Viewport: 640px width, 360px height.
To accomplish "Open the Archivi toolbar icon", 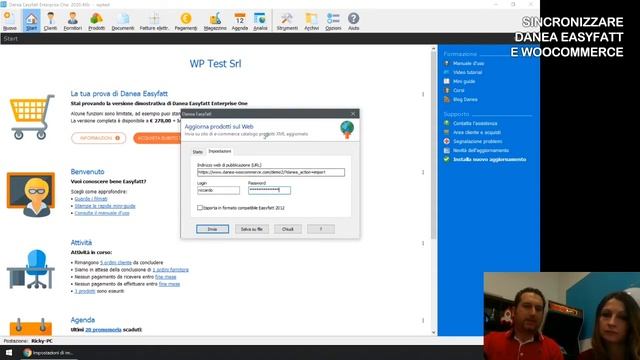I will pyautogui.click(x=311, y=21).
